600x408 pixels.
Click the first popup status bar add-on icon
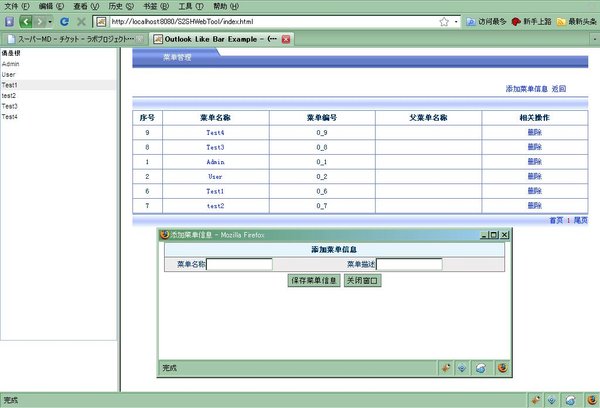click(x=445, y=368)
